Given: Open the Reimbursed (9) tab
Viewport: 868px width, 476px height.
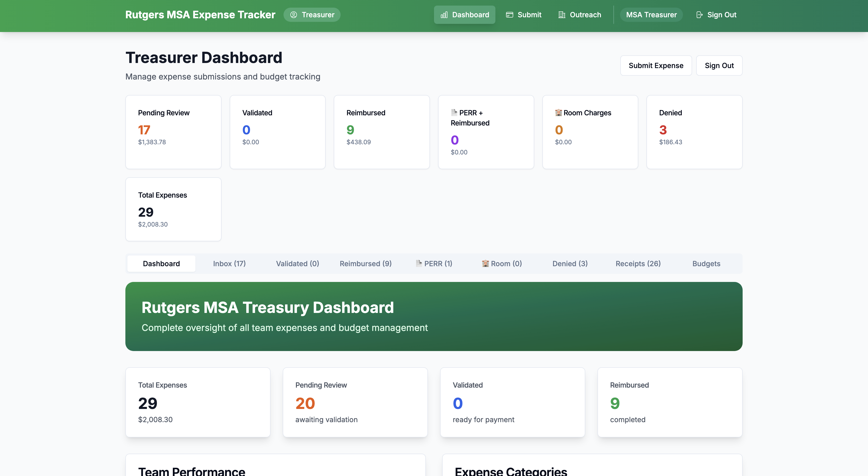Looking at the screenshot, I should [x=365, y=263].
